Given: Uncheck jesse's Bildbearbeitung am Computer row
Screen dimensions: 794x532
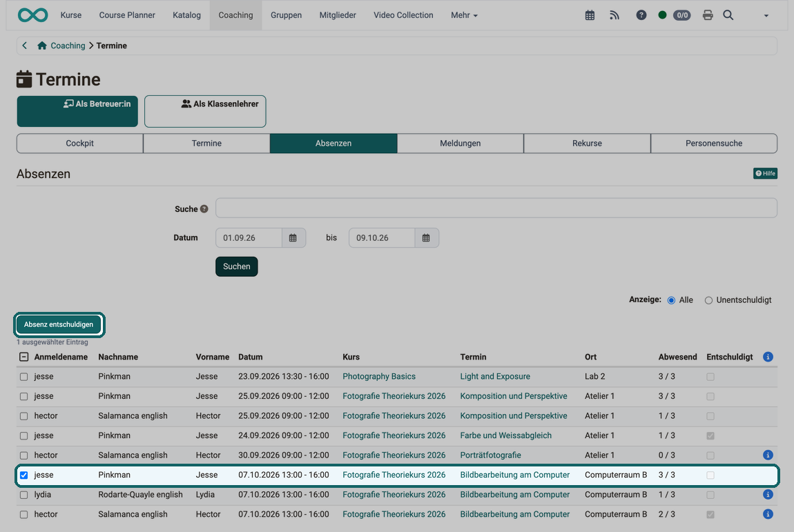Looking at the screenshot, I should click(23, 475).
